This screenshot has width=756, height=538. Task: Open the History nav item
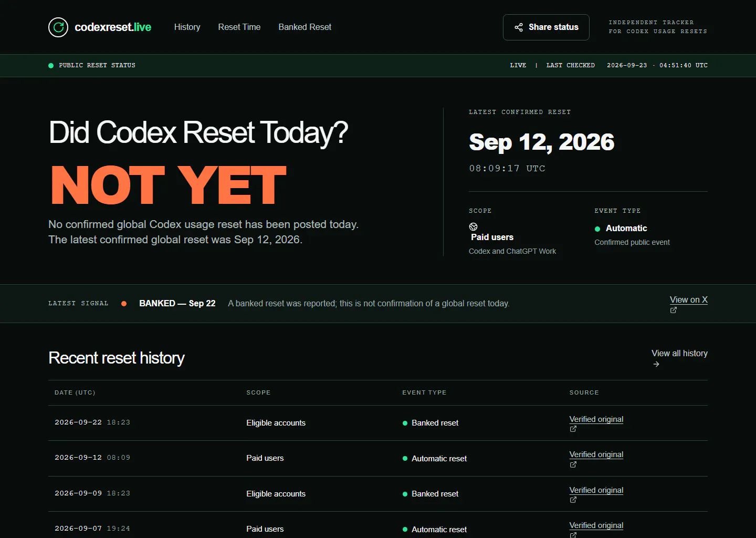[187, 27]
